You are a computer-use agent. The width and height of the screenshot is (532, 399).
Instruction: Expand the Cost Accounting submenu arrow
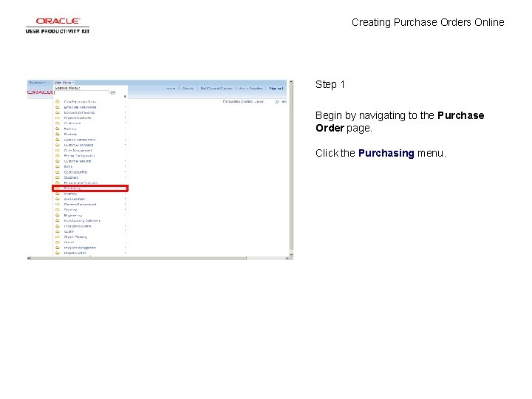tap(125, 172)
